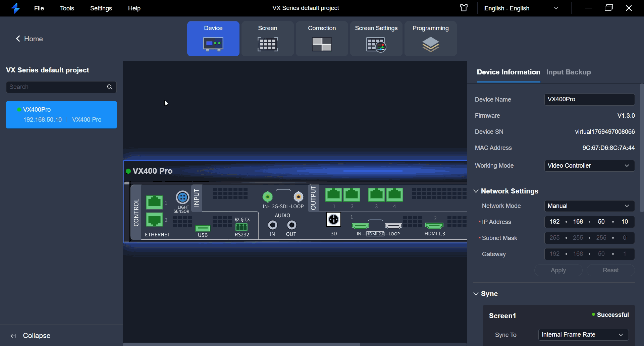Image resolution: width=644 pixels, height=346 pixels.
Task: Click the bottom horizontal scrollbar
Action: (x=241, y=344)
